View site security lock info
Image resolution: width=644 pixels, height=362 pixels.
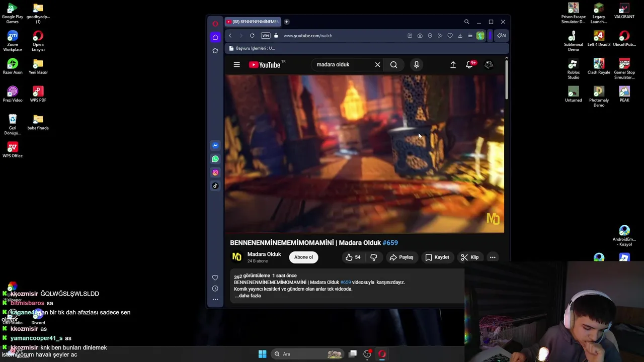(x=276, y=36)
